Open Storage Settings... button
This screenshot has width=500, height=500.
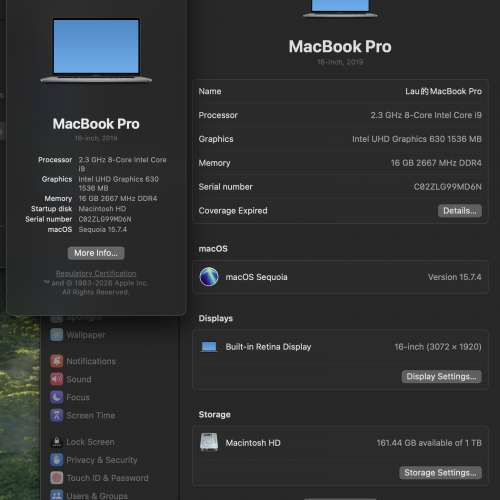tap(440, 473)
